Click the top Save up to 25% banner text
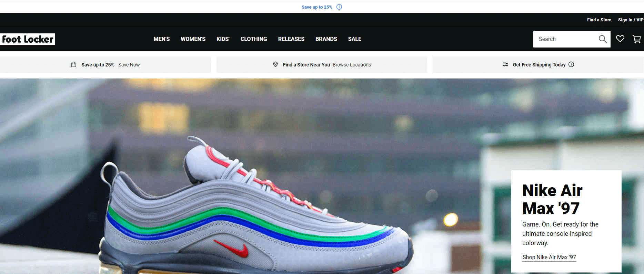Image resolution: width=644 pixels, height=274 pixels. (x=317, y=7)
